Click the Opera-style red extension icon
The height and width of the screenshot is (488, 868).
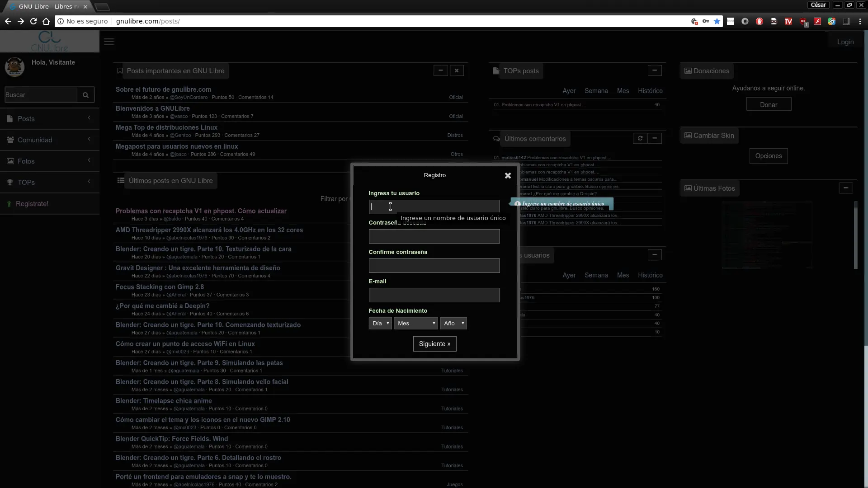pos(759,21)
